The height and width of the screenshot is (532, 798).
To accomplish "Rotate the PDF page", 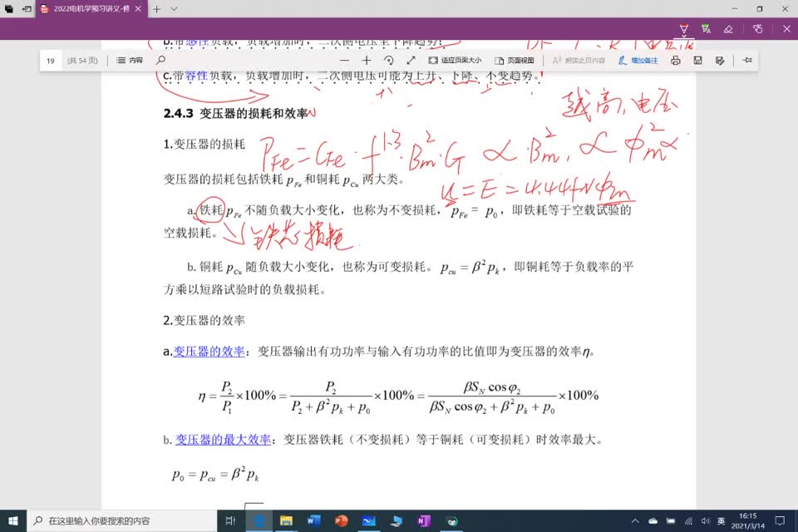I will point(389,60).
